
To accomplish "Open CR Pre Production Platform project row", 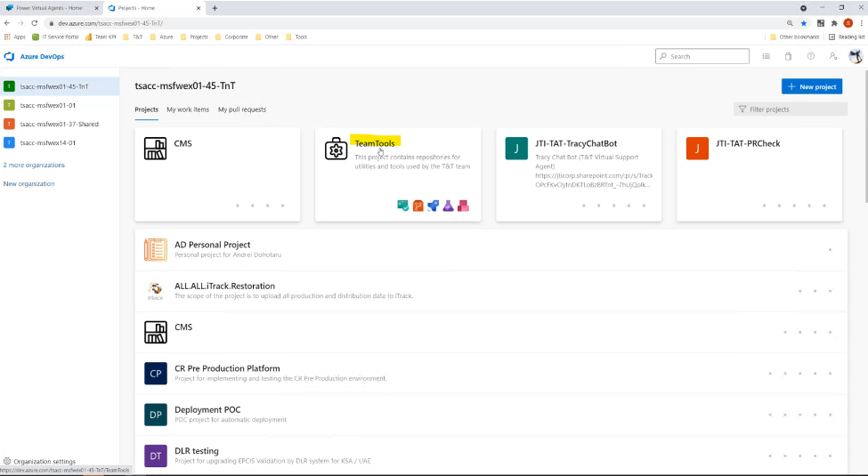I will pyautogui.click(x=491, y=374).
